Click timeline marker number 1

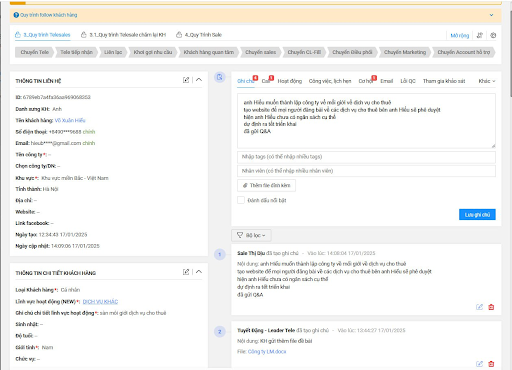(x=220, y=255)
